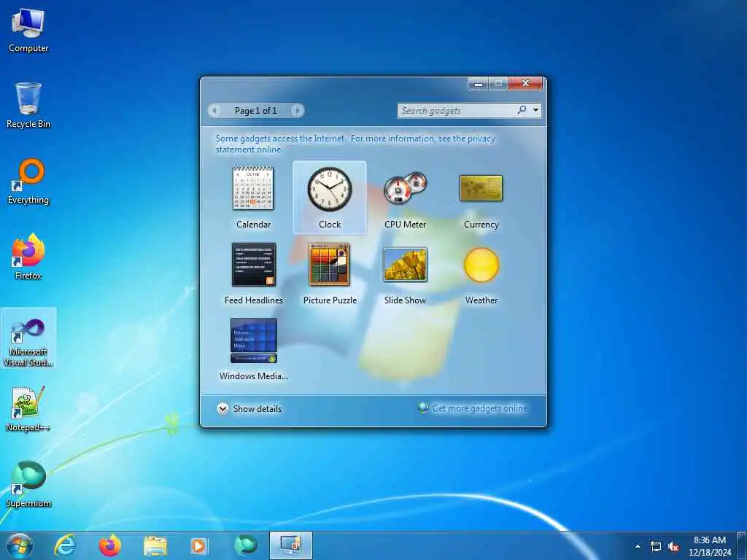Click the Firefox desktop shortcut
This screenshot has width=747, height=560.
click(28, 257)
